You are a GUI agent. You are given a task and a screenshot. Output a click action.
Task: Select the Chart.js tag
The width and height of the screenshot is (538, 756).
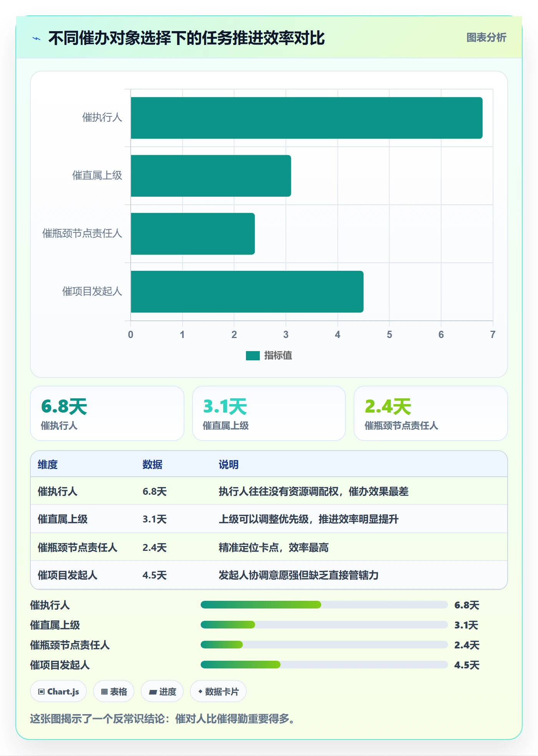coord(58,691)
